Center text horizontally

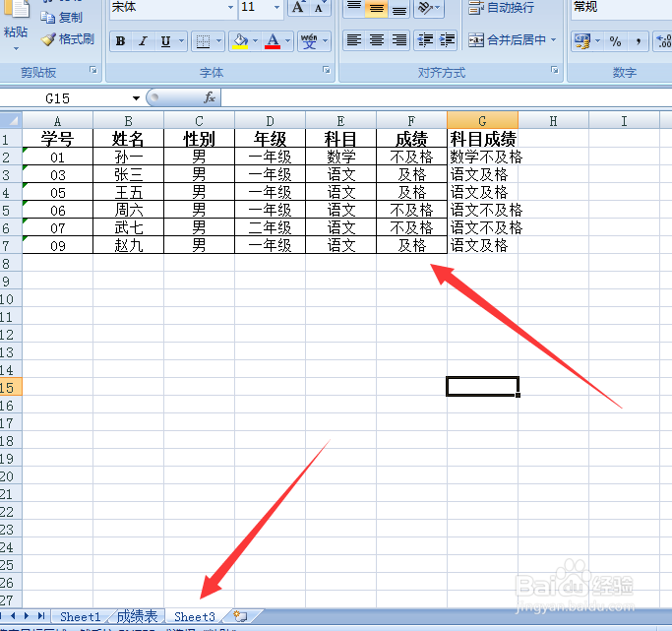coord(376,40)
